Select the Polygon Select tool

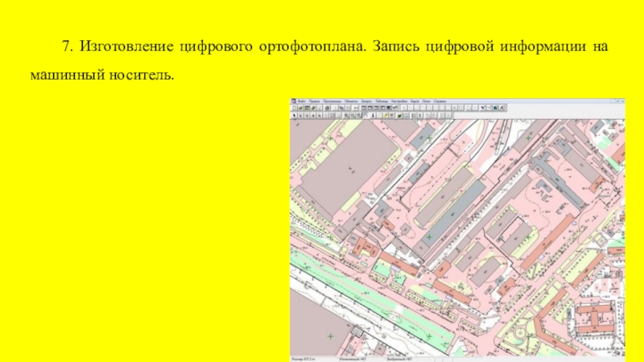[313, 115]
